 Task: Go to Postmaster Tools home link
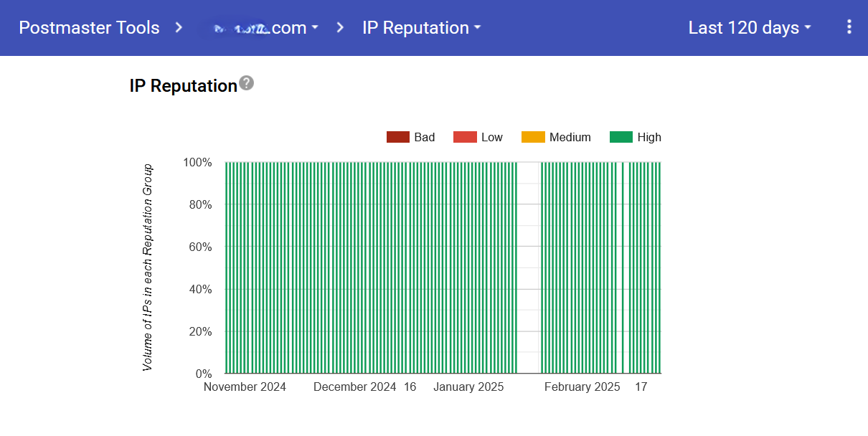pos(89,28)
